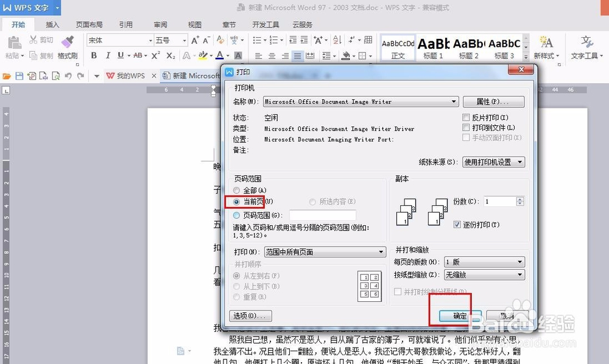This screenshot has height=364, width=609.
Task: Click the 确定 OK button
Action: click(x=460, y=316)
